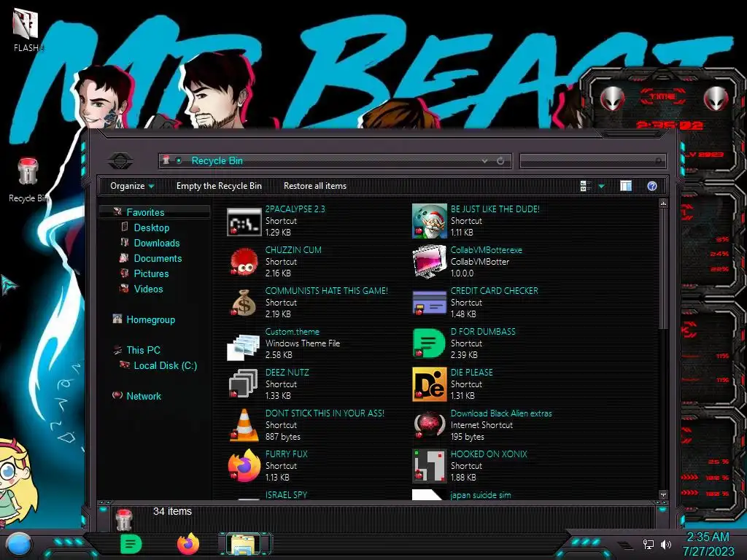The height and width of the screenshot is (560, 747).
Task: Click Restore all items
Action: pyautogui.click(x=315, y=186)
